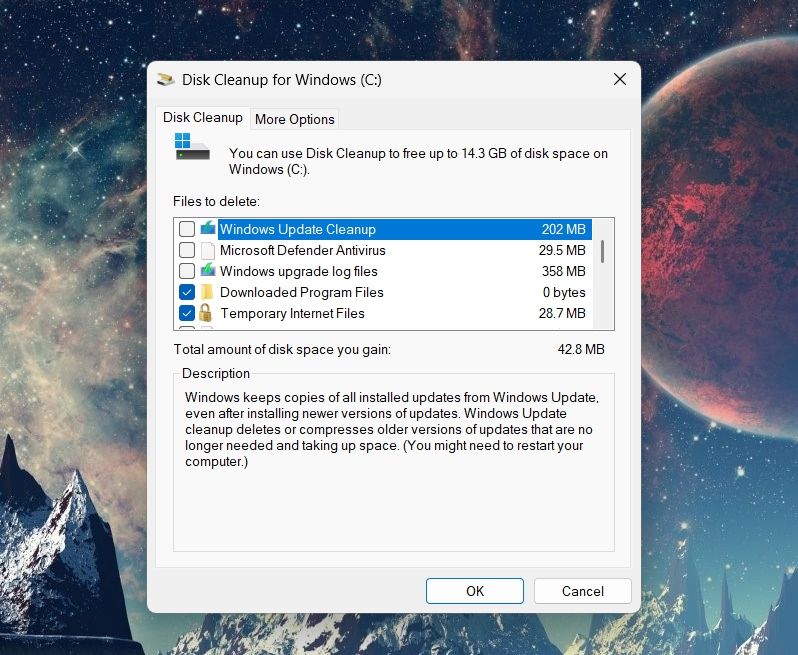Click the 42.8 MB total gain value
798x655 pixels.
click(x=581, y=349)
